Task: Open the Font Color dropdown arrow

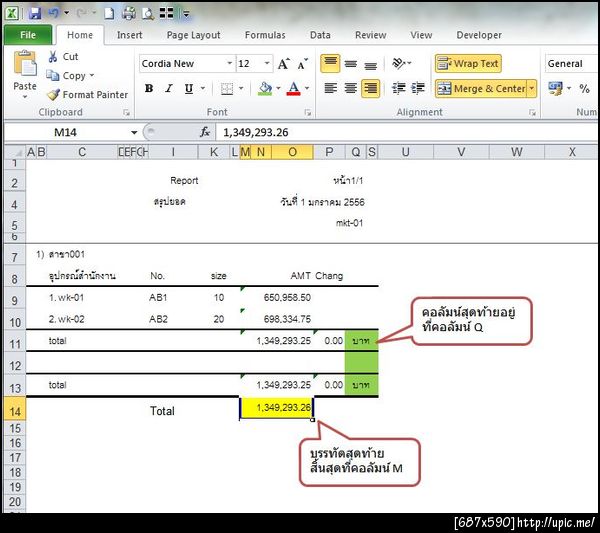Action: coord(307,89)
